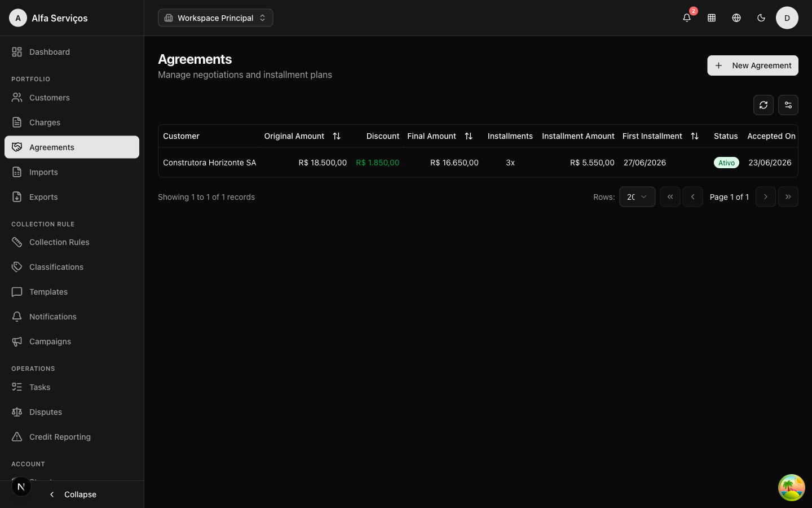Image resolution: width=812 pixels, height=508 pixels.
Task: Click the R$ 5.550,00 installment amount
Action: tap(592, 163)
